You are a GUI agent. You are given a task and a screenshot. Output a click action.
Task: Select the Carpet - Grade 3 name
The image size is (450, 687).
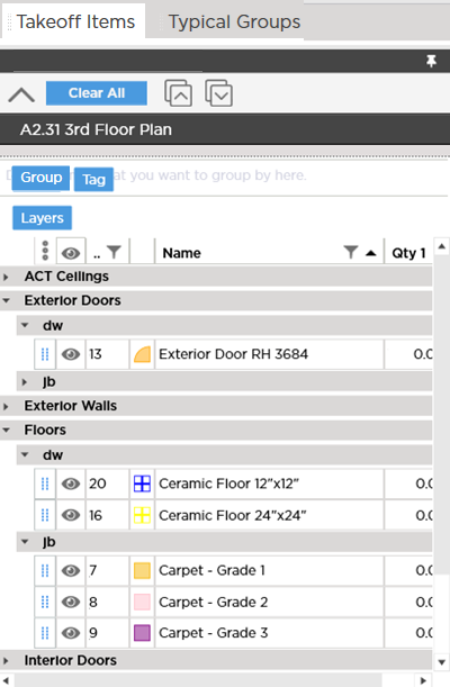click(213, 633)
